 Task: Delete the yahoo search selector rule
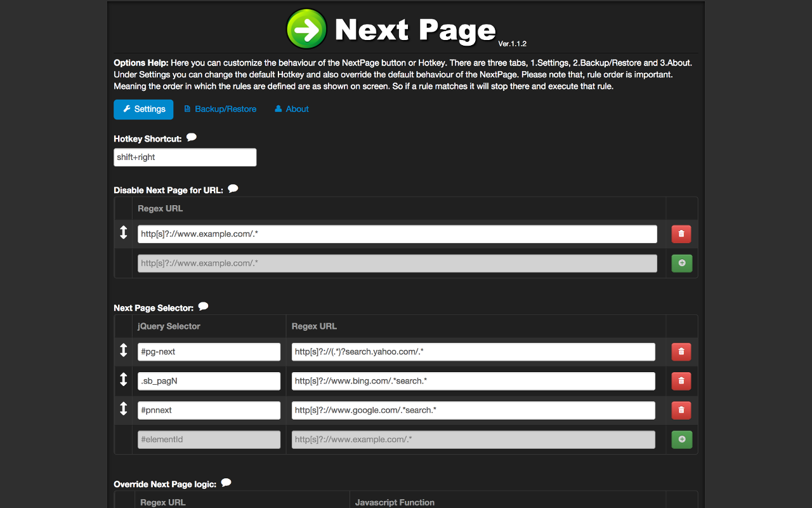[x=681, y=352]
